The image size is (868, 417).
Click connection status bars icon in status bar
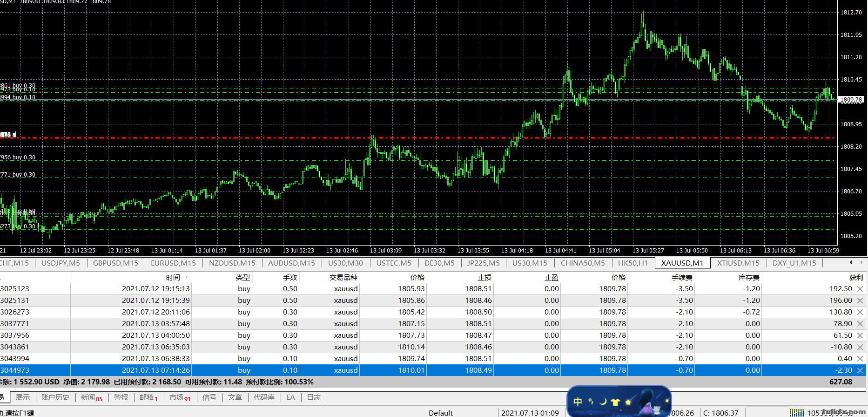click(797, 413)
